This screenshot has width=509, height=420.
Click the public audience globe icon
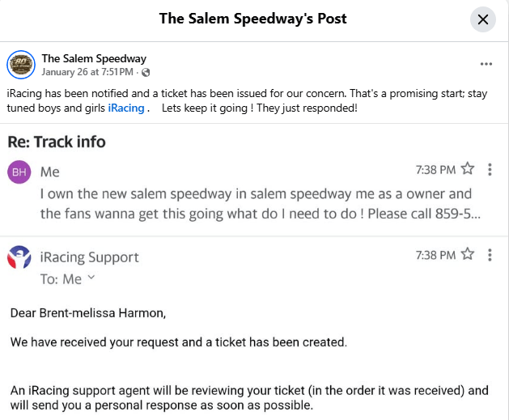(146, 73)
